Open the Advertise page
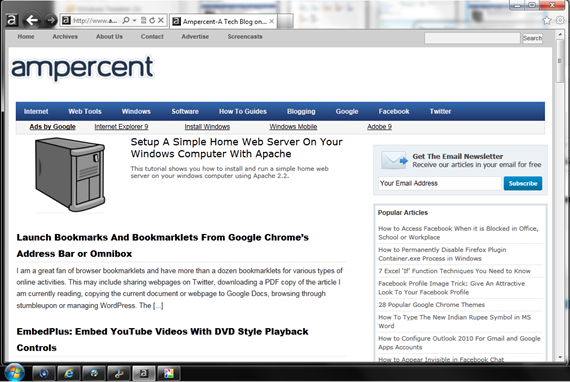 pyautogui.click(x=195, y=37)
